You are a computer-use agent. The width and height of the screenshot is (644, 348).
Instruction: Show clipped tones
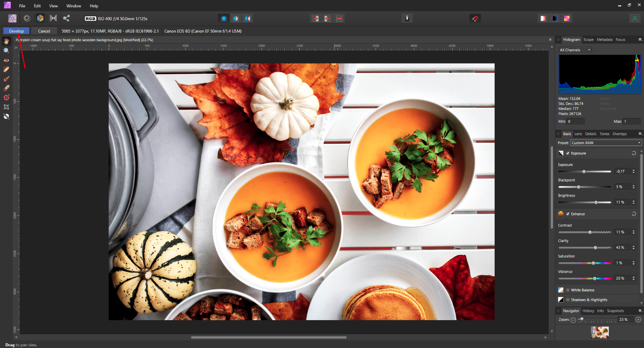pyautogui.click(x=567, y=18)
